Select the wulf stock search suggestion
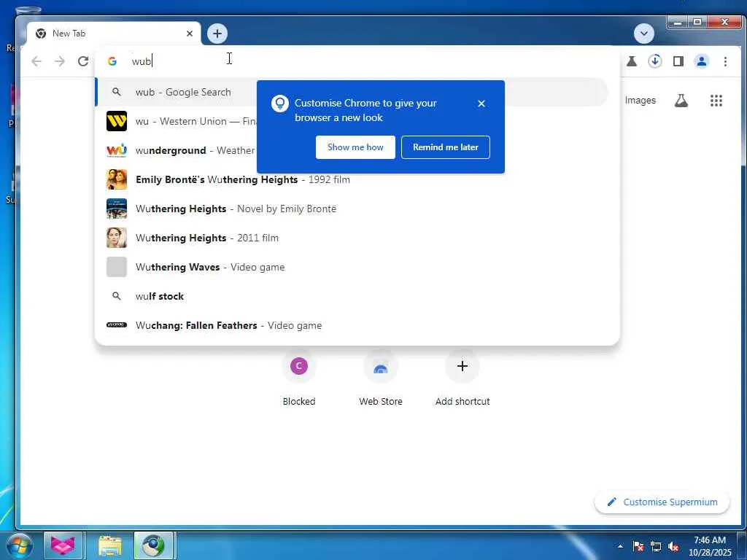 (x=352, y=296)
